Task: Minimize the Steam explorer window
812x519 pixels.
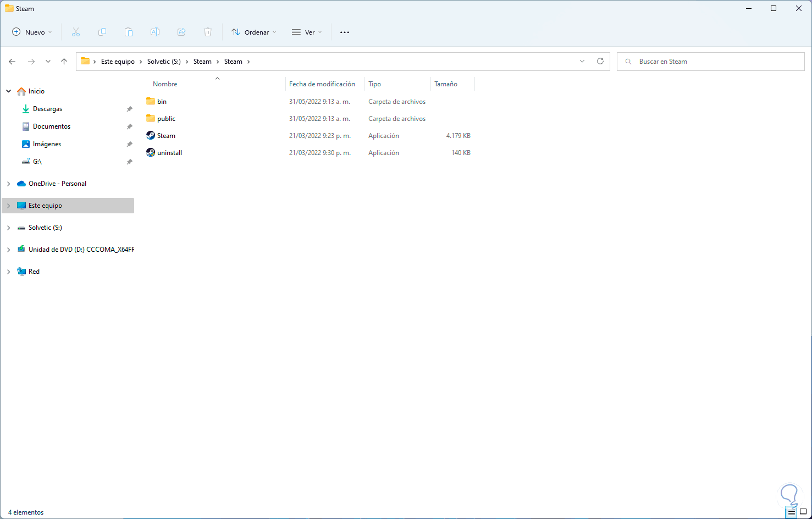Action: click(749, 8)
